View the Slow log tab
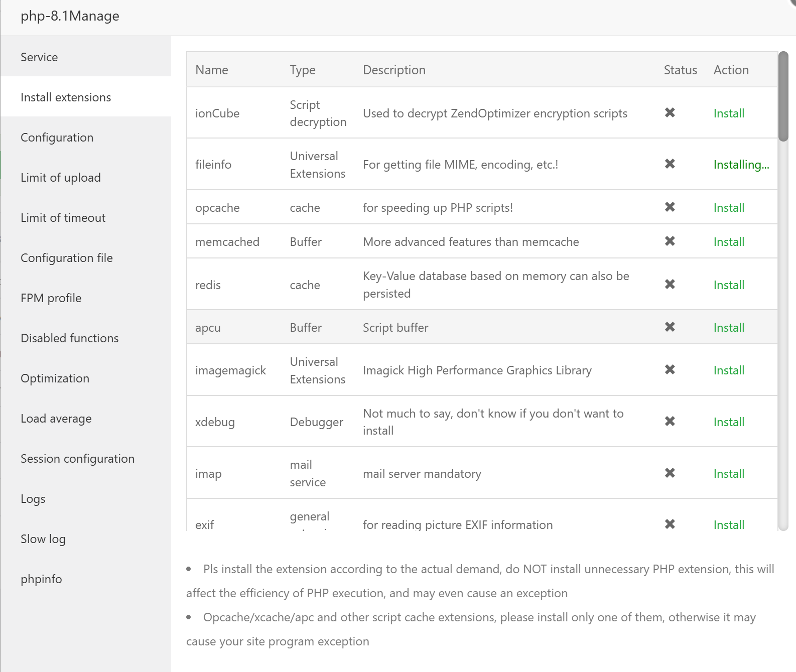Viewport: 796px width, 672px height. click(x=43, y=539)
